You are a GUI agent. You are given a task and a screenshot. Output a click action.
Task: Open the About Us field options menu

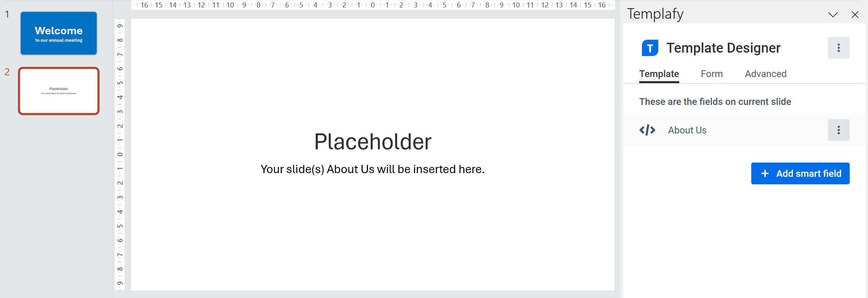(x=838, y=130)
